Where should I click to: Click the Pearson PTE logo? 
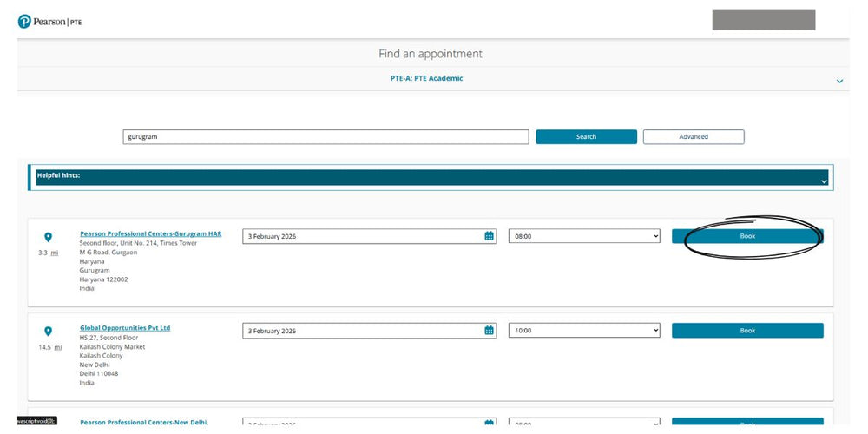(49, 22)
